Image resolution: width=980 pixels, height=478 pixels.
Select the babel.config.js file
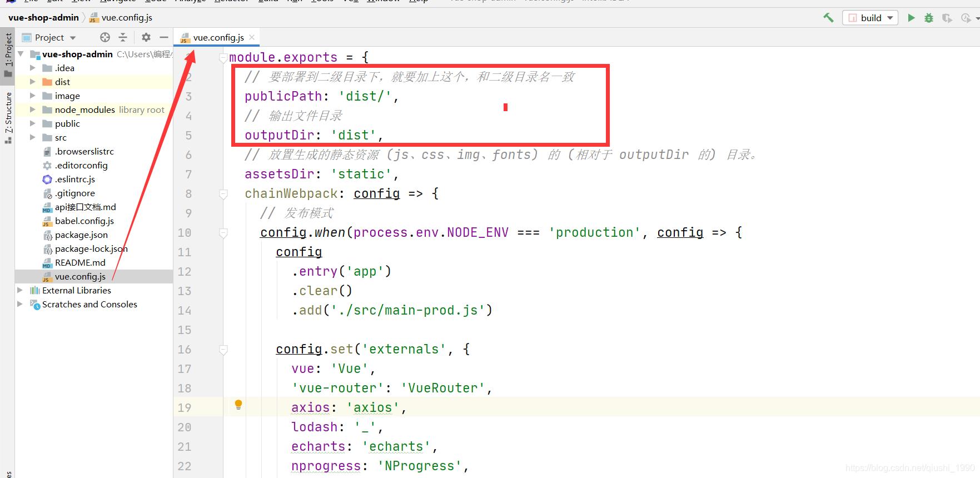pos(84,221)
